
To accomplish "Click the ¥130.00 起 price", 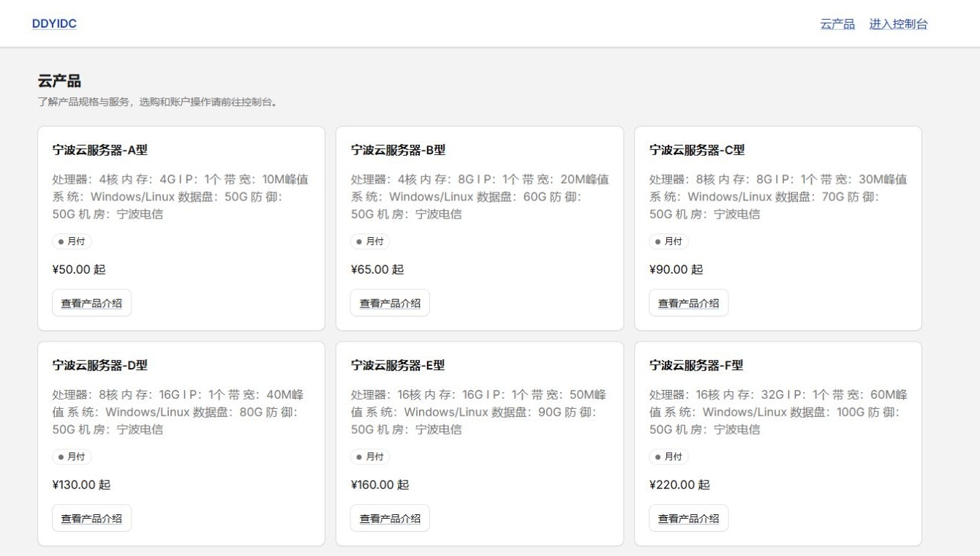I will 81,484.
